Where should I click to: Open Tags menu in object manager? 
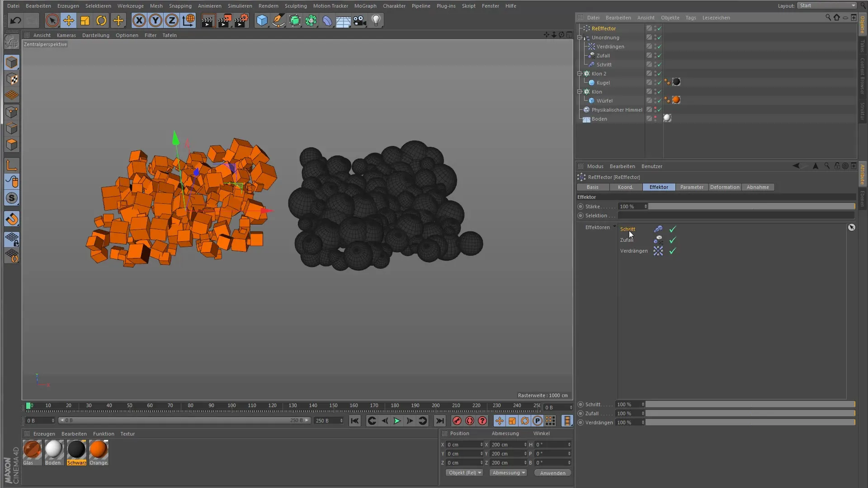[x=690, y=18]
